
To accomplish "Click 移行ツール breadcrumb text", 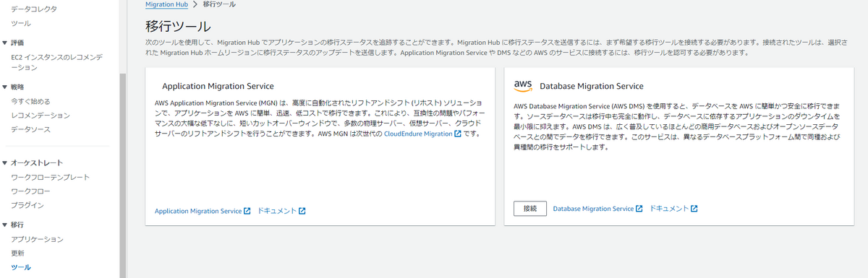I will pos(219,4).
